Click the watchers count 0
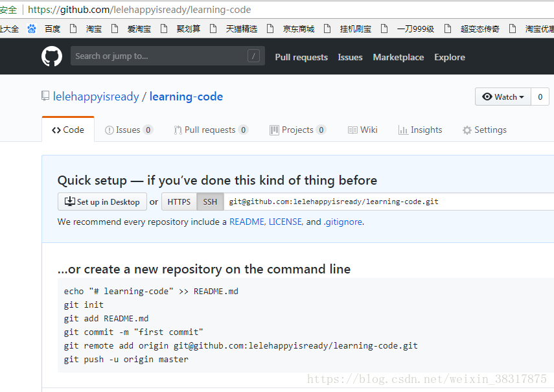 [x=540, y=97]
